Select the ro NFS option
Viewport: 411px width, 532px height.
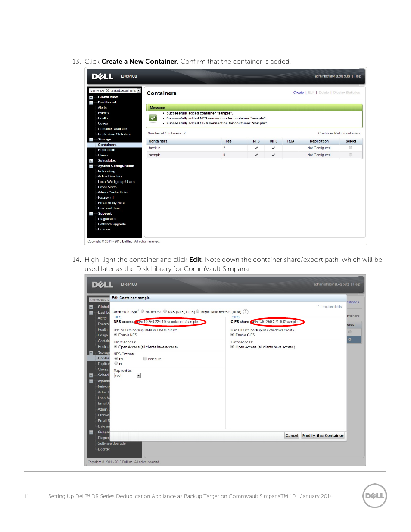coord(116,364)
